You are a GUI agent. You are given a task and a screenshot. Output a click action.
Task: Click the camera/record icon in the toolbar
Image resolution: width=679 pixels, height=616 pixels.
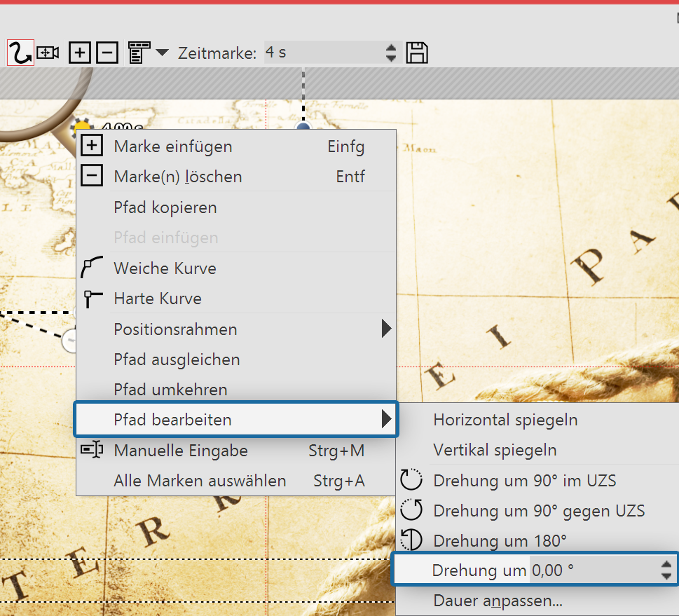coord(46,53)
